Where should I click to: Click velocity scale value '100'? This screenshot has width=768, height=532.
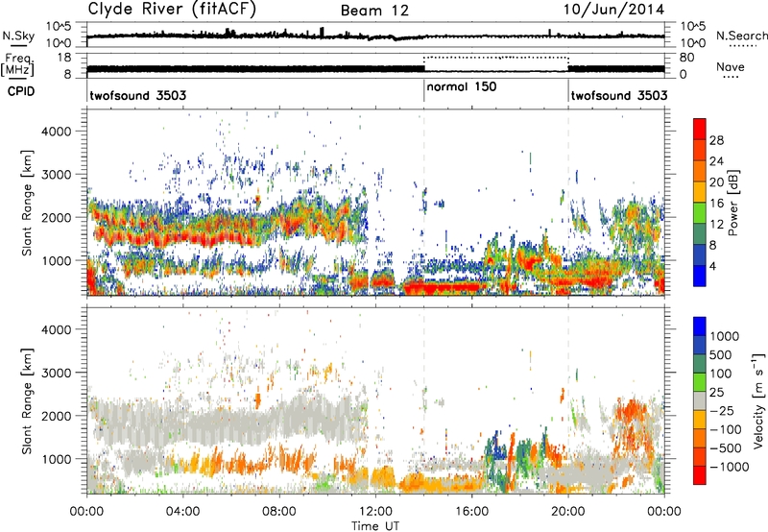(721, 374)
